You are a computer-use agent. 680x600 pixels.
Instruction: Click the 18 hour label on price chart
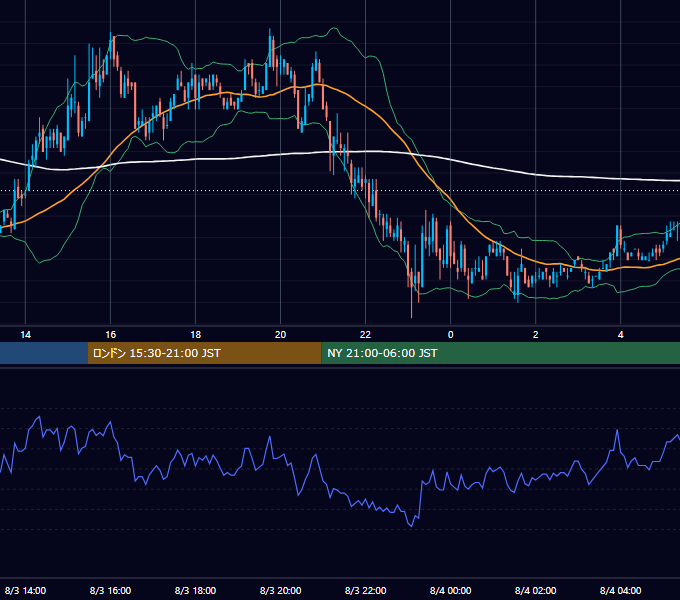coord(196,334)
